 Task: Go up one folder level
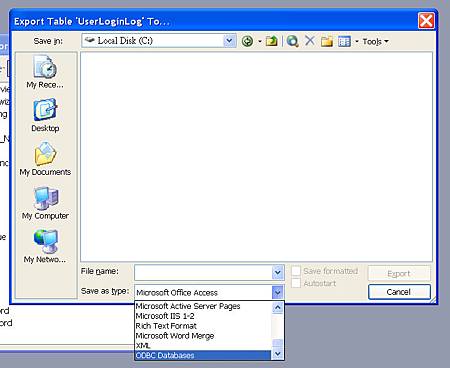[271, 41]
